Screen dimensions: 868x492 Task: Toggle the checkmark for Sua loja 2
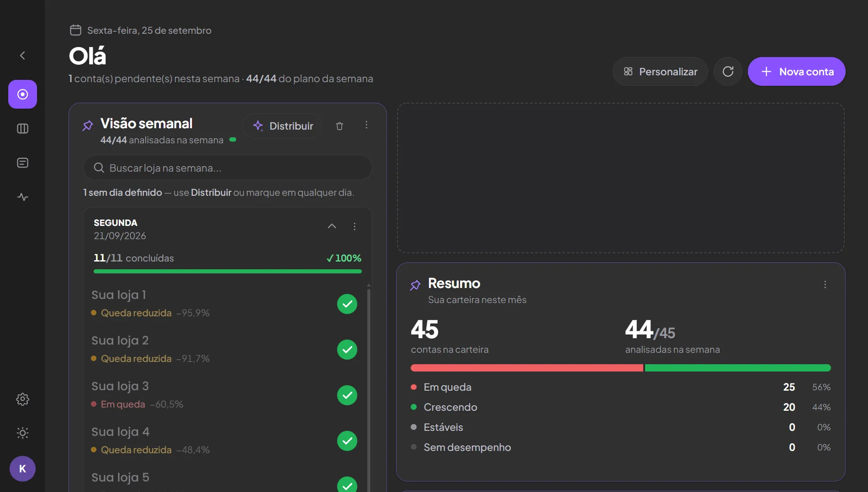[x=347, y=350]
